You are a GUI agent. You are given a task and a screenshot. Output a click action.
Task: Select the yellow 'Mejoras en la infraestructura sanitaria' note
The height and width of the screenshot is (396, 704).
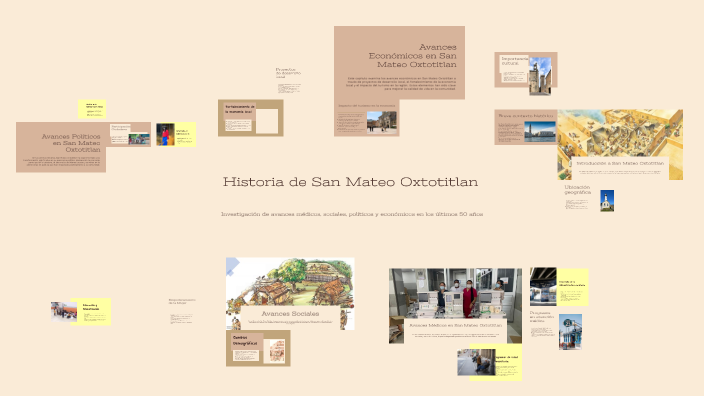click(x=572, y=287)
